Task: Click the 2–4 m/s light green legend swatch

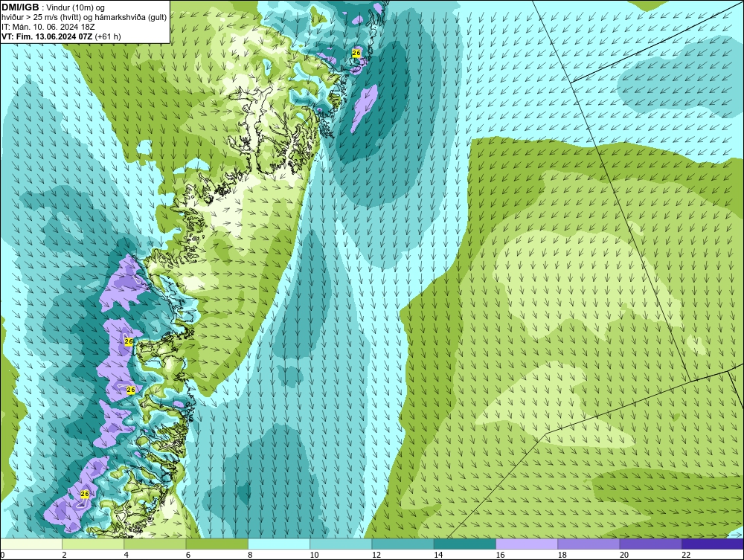Action: click(x=93, y=544)
